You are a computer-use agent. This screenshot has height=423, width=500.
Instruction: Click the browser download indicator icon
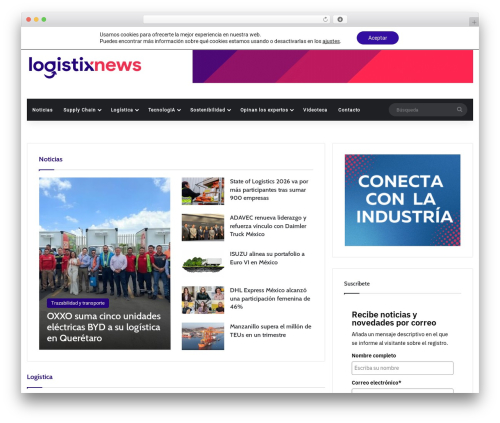[x=340, y=20]
